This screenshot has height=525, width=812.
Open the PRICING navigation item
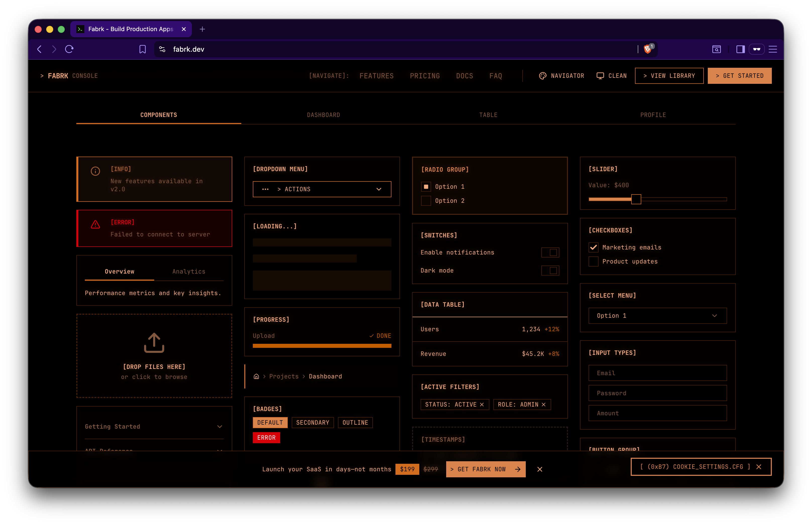coord(425,76)
